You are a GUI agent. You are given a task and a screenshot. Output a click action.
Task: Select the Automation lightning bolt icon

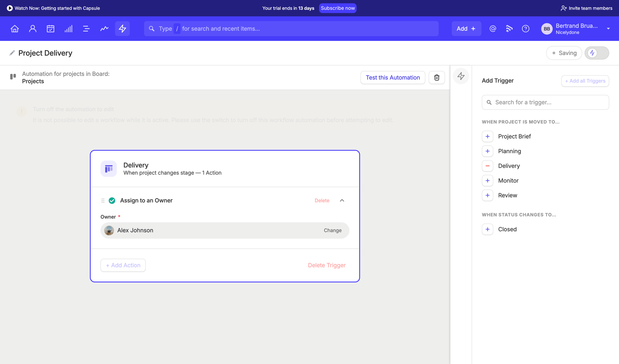click(122, 28)
